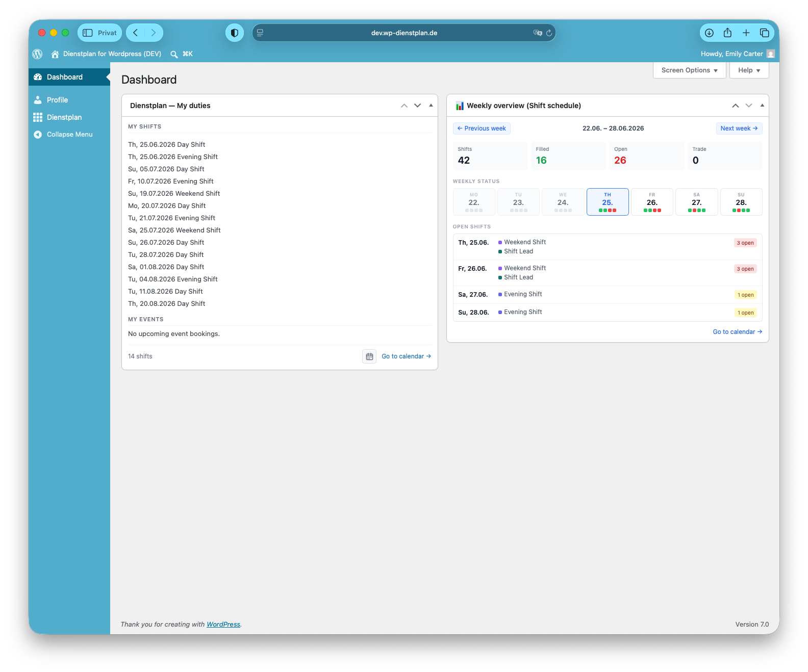808x672 pixels.
Task: Follow Go to calendar link in My duties
Action: pyautogui.click(x=406, y=356)
